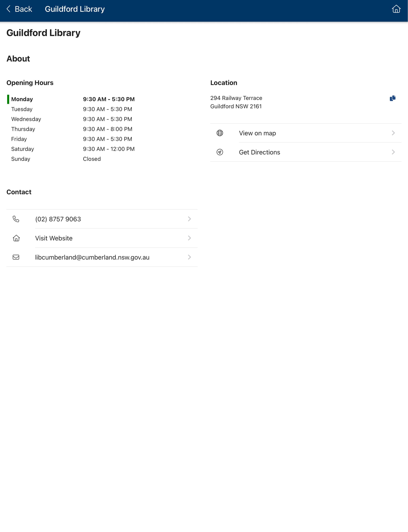Tap the phone icon in Contact

(x=16, y=219)
